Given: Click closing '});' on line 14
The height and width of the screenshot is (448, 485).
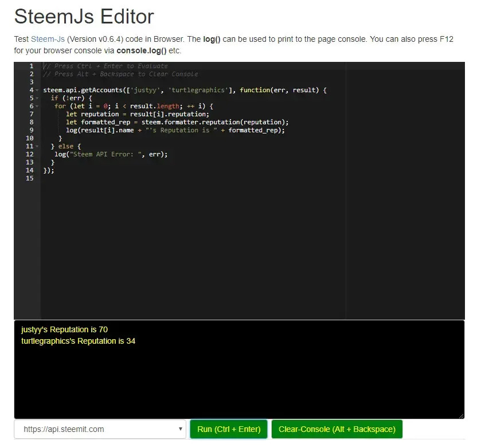Looking at the screenshot, I should pyautogui.click(x=49, y=170).
